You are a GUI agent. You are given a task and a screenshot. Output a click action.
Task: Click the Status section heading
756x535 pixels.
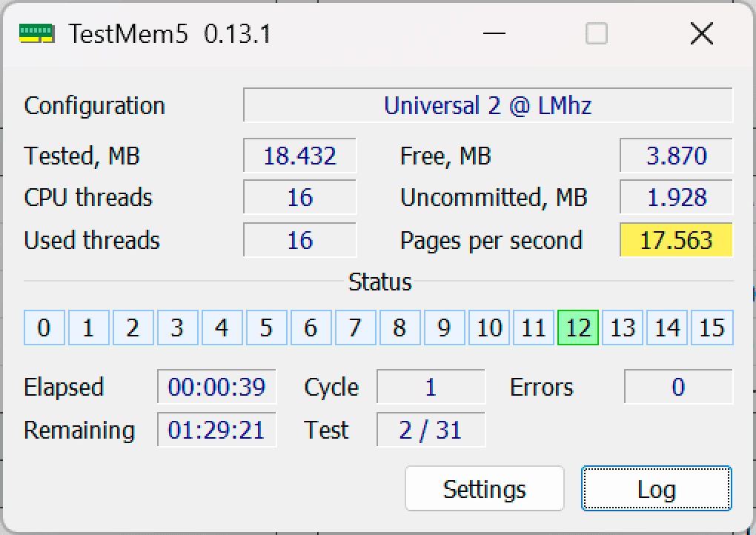pyautogui.click(x=380, y=282)
